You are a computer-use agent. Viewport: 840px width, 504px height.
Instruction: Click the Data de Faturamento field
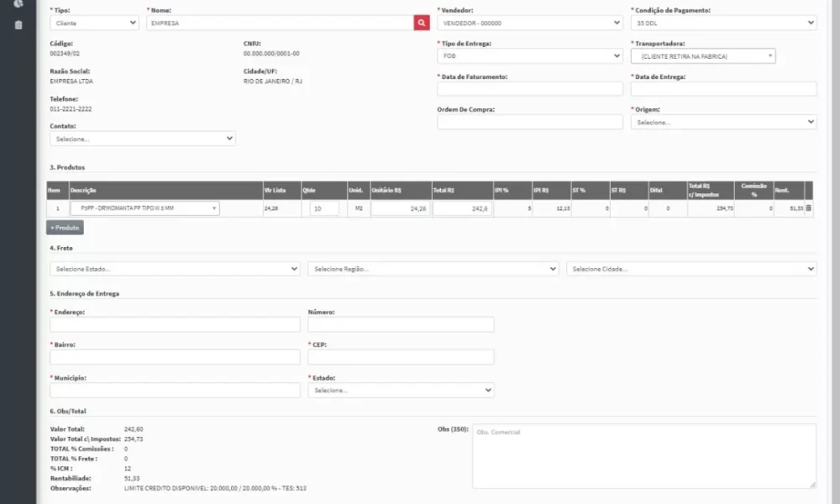point(530,89)
